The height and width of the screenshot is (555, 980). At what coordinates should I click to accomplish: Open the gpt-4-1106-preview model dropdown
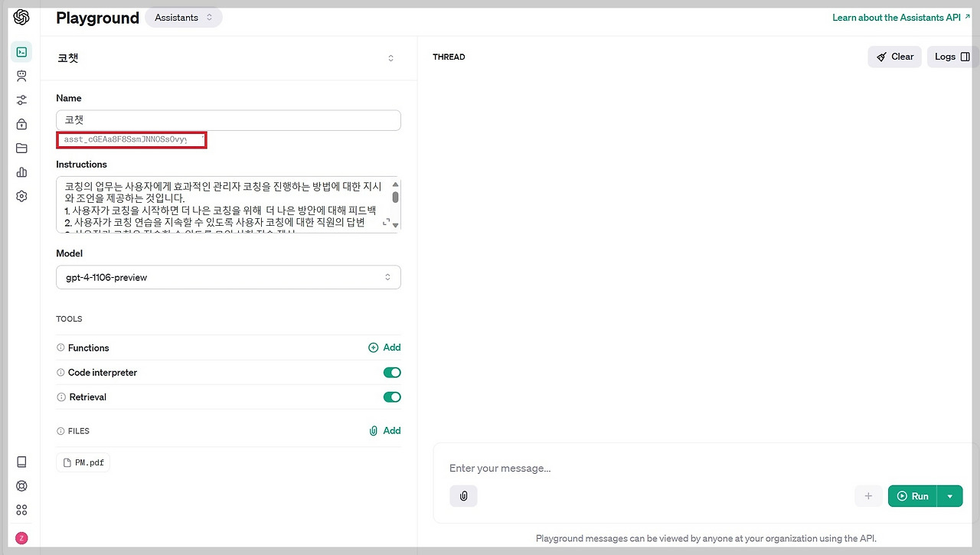coord(228,277)
